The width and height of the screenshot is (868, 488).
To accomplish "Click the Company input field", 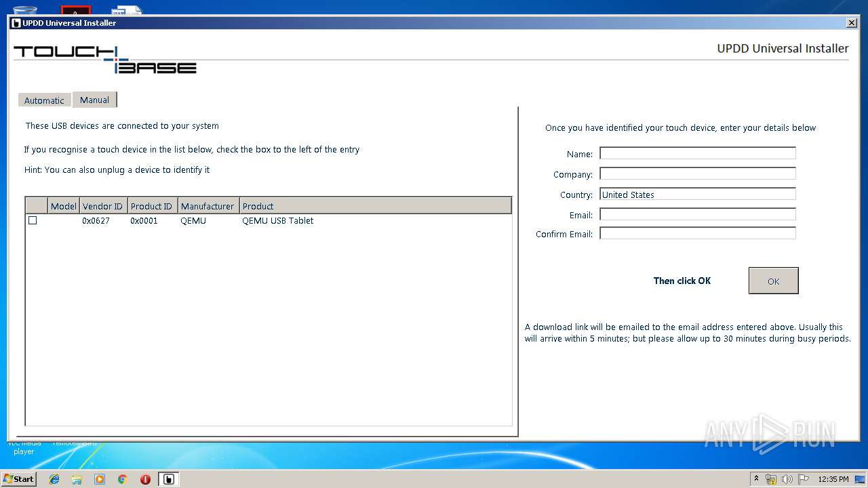I will pyautogui.click(x=697, y=174).
